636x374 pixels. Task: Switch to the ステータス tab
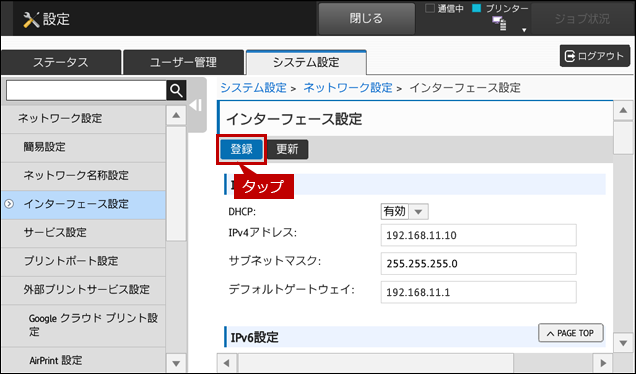(x=61, y=62)
